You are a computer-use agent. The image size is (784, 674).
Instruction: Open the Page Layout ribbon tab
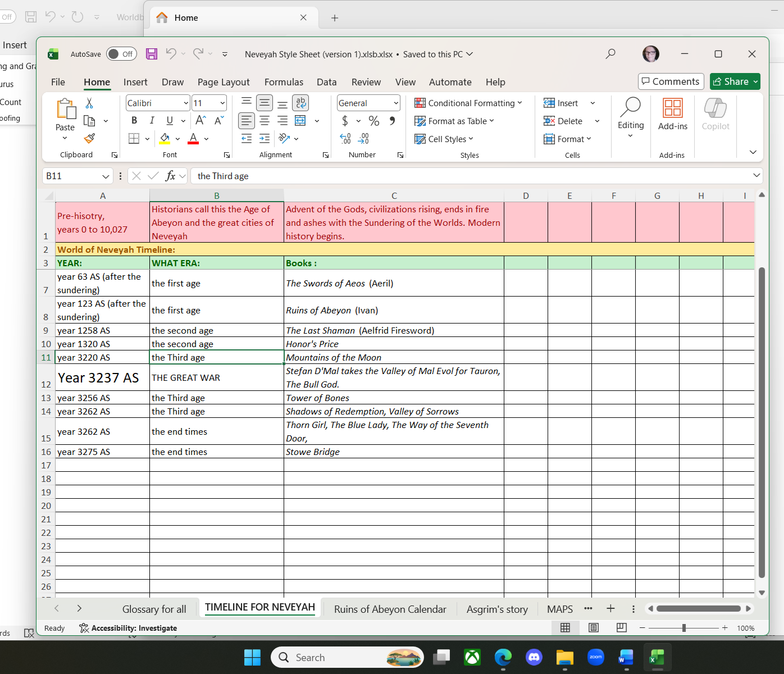click(x=224, y=82)
